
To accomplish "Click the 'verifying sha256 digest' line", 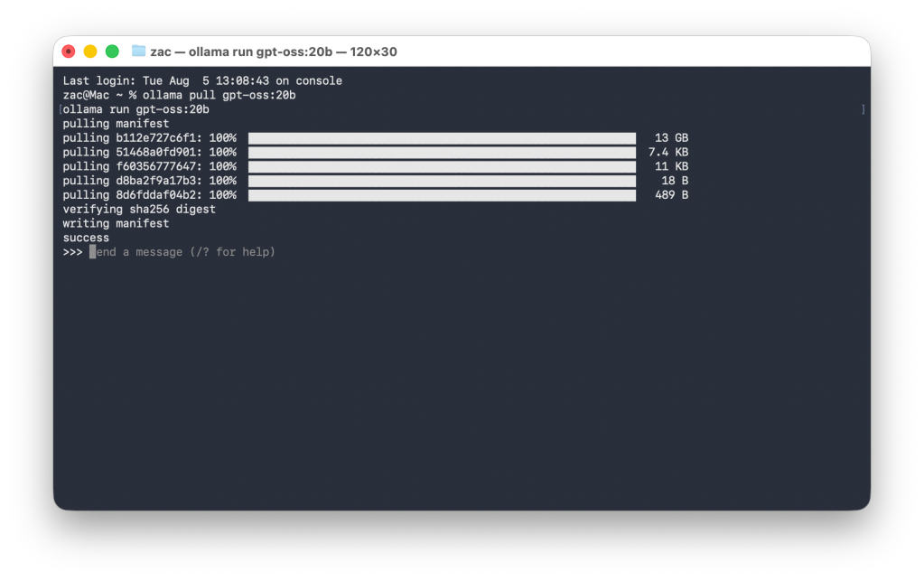I will tap(139, 210).
